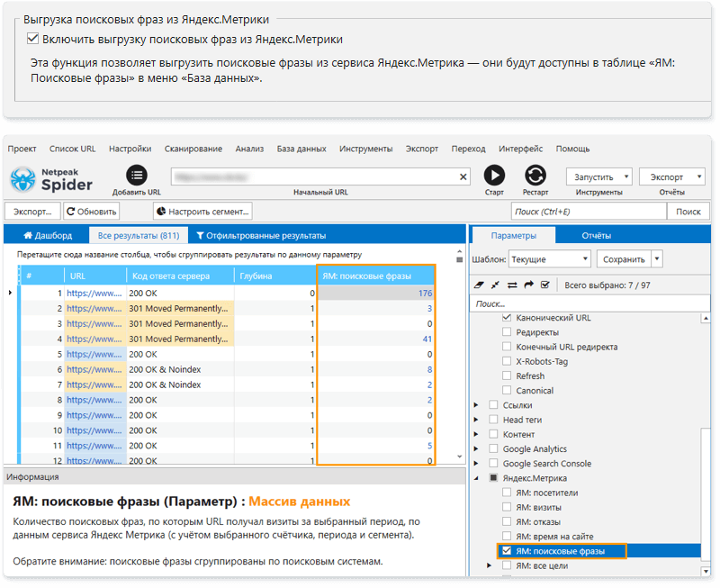The width and height of the screenshot is (720, 588).
Task: Open the Инструменты menu
Action: [366, 149]
